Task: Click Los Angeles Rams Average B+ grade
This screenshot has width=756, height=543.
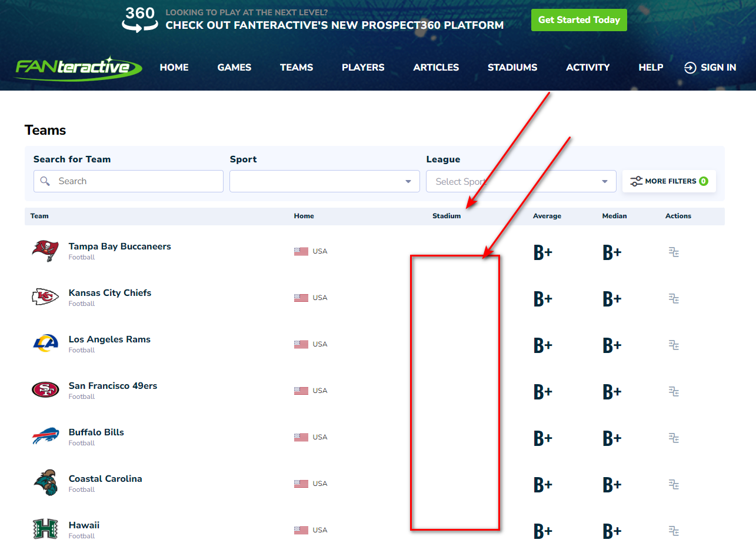Action: pos(543,345)
